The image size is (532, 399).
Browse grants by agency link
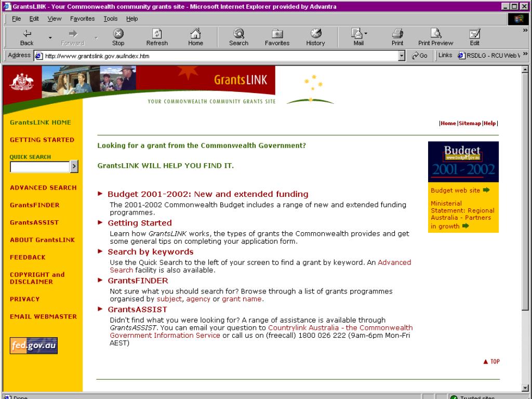198,299
